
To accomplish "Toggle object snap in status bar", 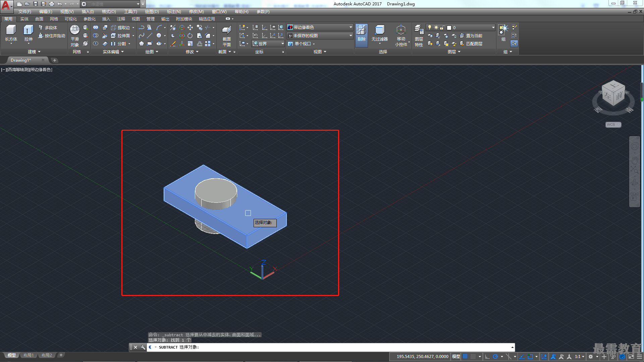I will coord(530,357).
